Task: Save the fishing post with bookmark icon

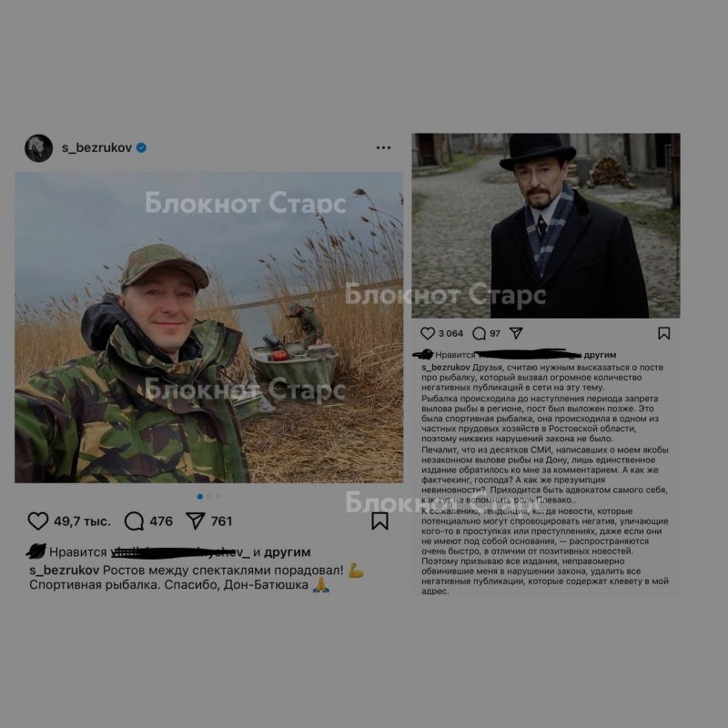Action: 379,521
